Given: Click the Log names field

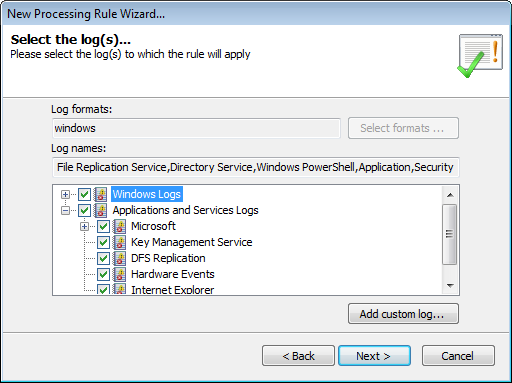Looking at the screenshot, I should coord(256,167).
